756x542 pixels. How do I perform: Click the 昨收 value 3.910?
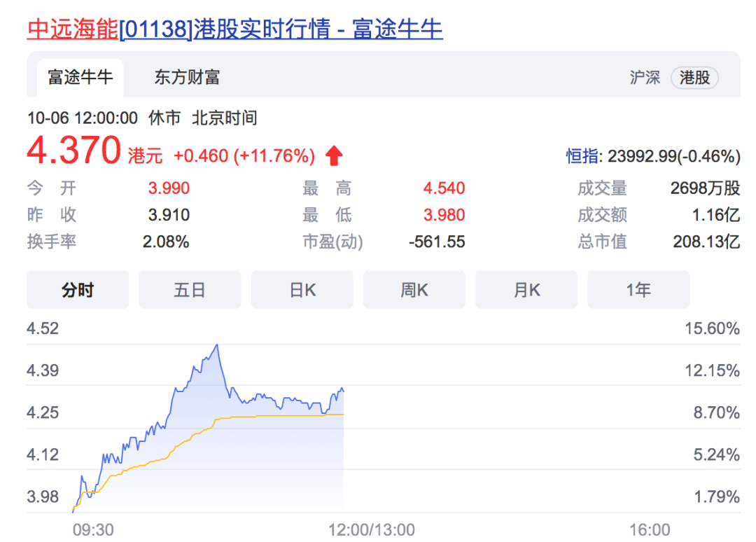[x=169, y=214]
